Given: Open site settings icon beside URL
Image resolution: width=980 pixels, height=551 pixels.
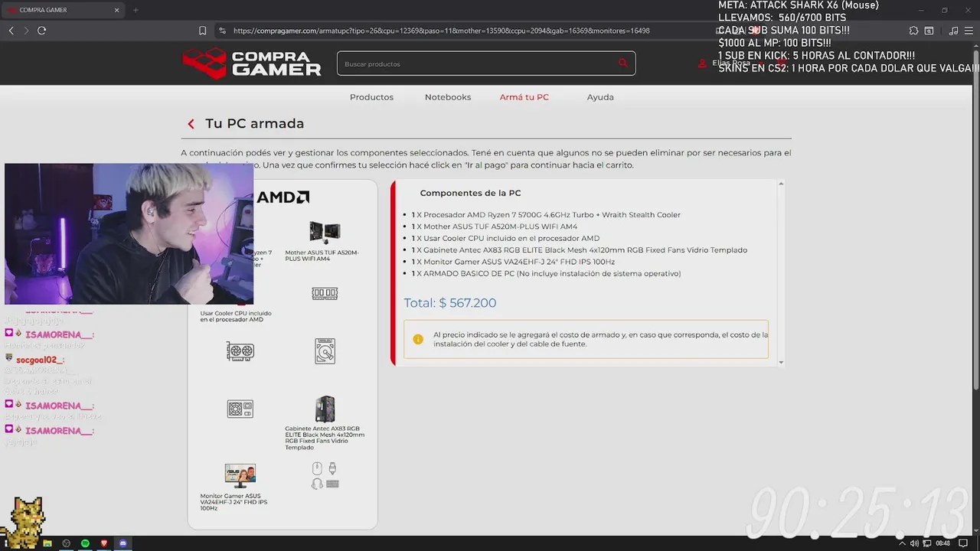Looking at the screenshot, I should point(222,31).
